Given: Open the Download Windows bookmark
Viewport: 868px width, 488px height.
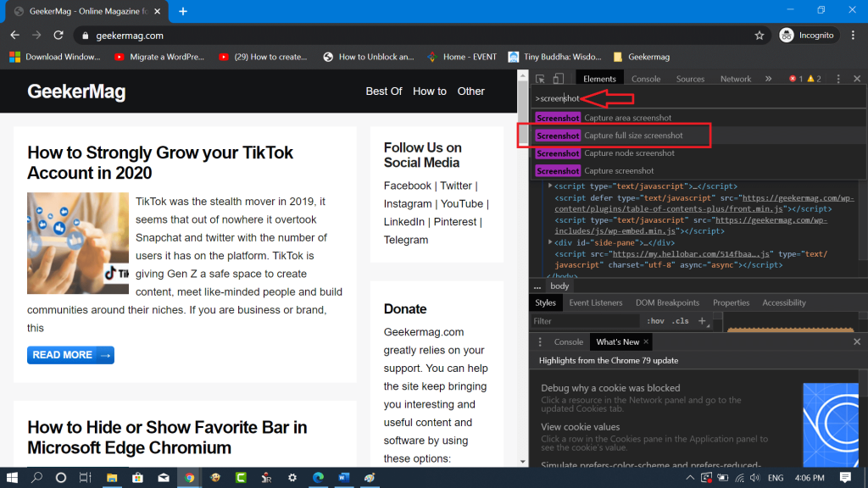Looking at the screenshot, I should [55, 57].
